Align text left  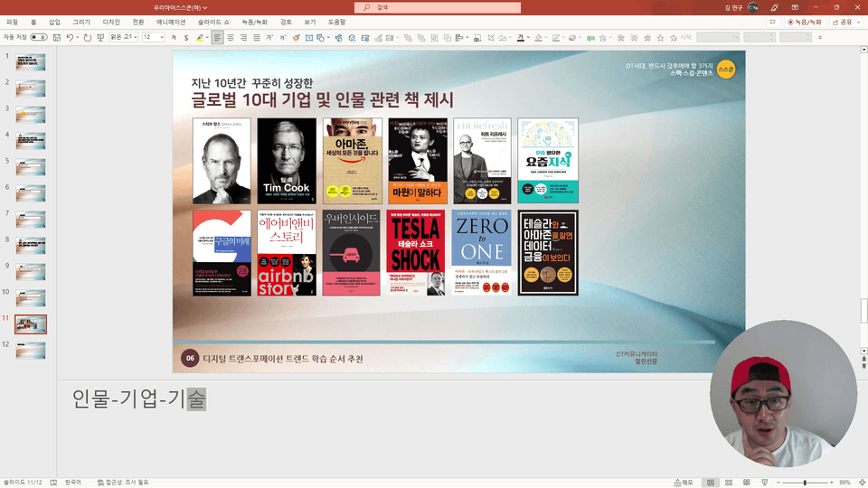pyautogui.click(x=217, y=38)
